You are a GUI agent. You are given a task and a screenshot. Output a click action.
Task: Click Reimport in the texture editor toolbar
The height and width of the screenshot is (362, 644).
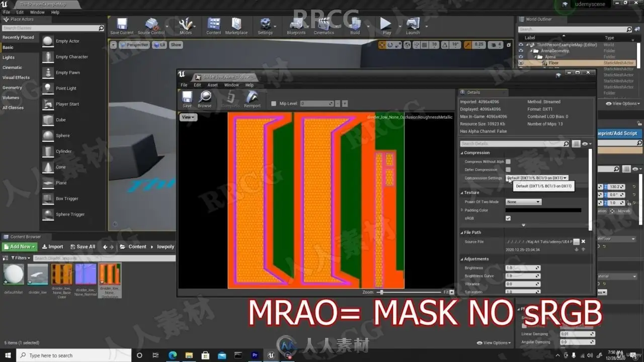tap(252, 99)
